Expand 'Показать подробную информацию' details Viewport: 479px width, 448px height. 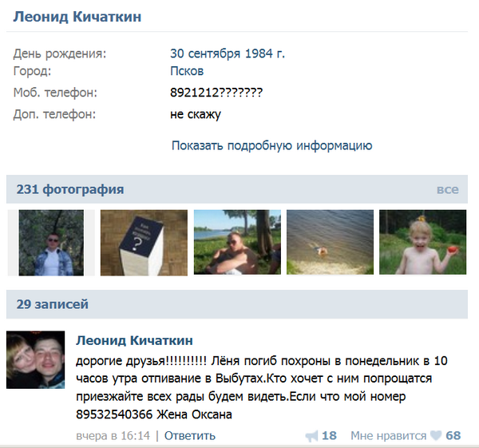[x=272, y=146]
